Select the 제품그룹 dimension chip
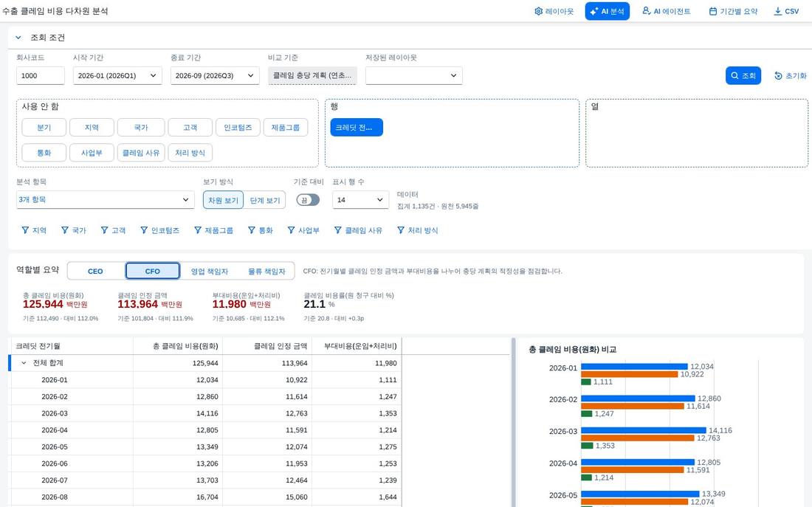The width and height of the screenshot is (812, 507). [x=286, y=128]
